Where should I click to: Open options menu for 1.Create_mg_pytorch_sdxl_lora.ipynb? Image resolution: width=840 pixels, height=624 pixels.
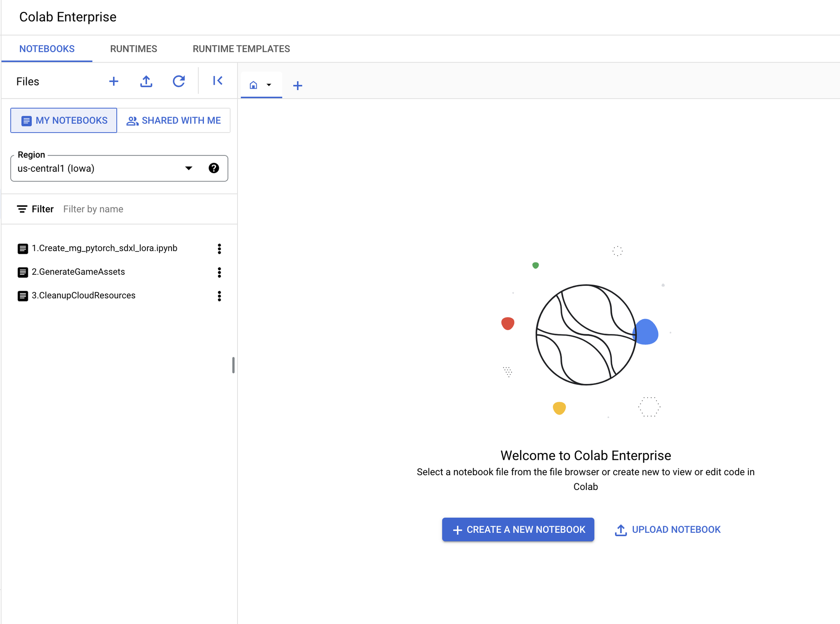click(x=219, y=249)
